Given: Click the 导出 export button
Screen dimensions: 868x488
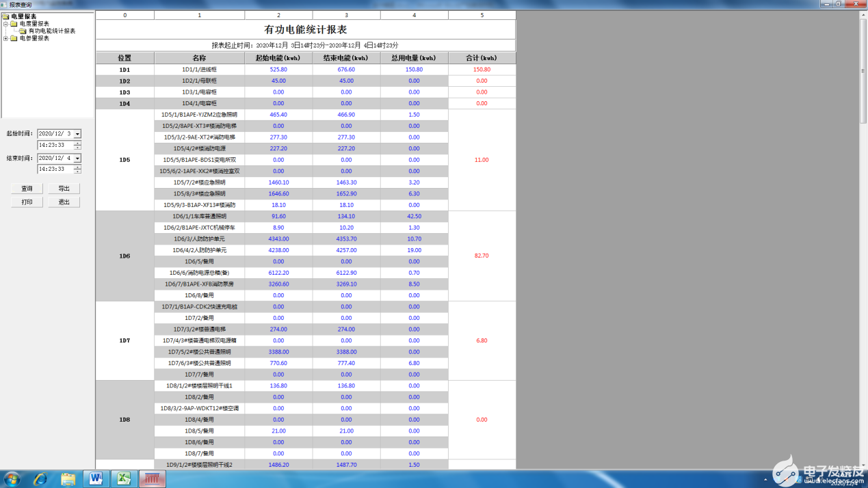Looking at the screenshot, I should pyautogui.click(x=64, y=189).
